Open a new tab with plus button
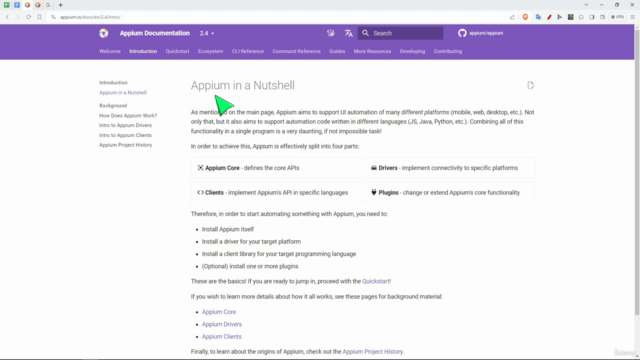This screenshot has width=640, height=360. (x=60, y=5)
